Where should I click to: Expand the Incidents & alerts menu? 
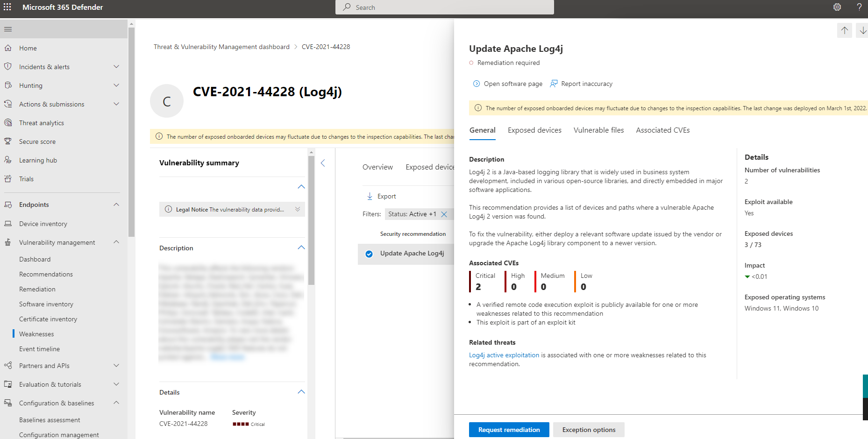(116, 66)
